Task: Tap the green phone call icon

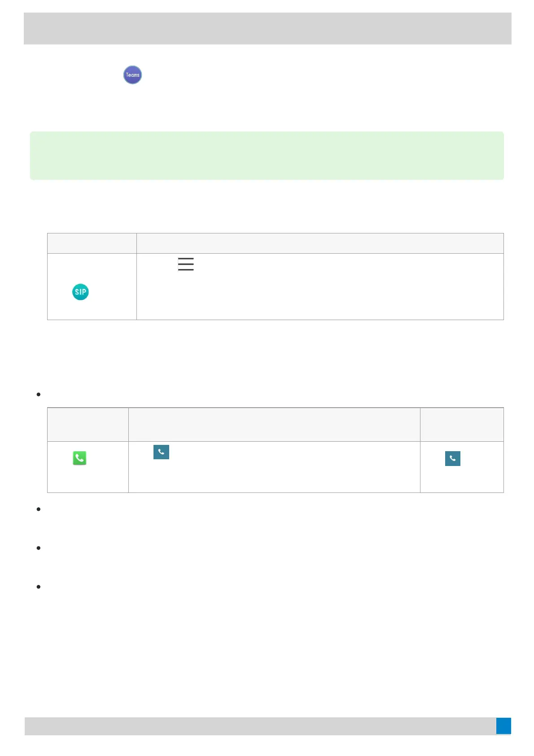Action: point(79,458)
